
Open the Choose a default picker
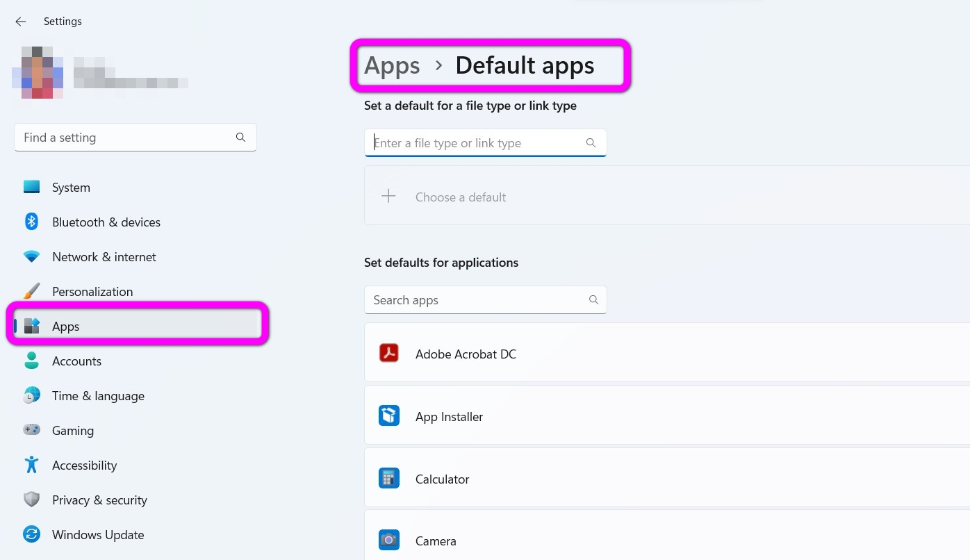[461, 197]
